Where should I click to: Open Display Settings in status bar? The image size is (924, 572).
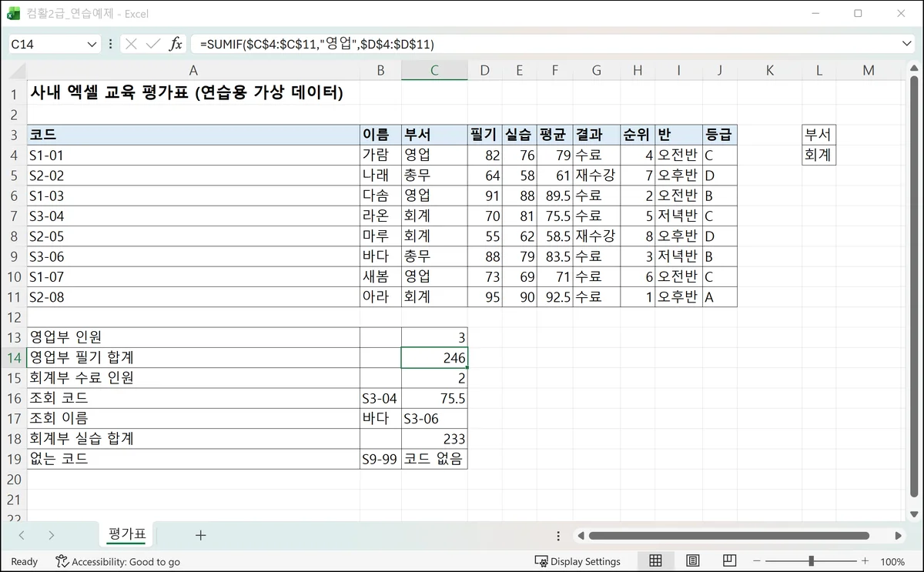(x=577, y=561)
